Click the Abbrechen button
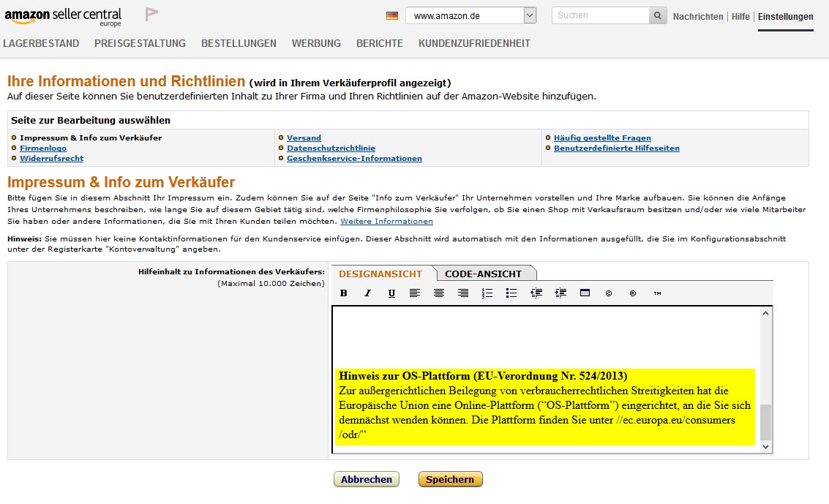 [367, 479]
